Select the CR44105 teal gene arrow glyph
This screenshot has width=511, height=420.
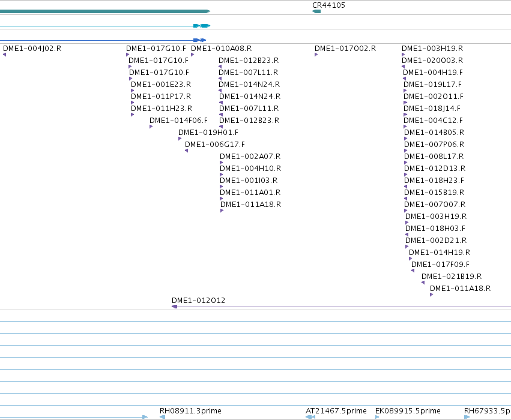click(316, 11)
